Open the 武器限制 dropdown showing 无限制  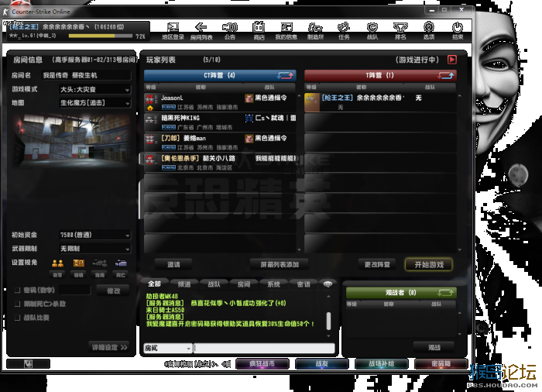coord(94,249)
